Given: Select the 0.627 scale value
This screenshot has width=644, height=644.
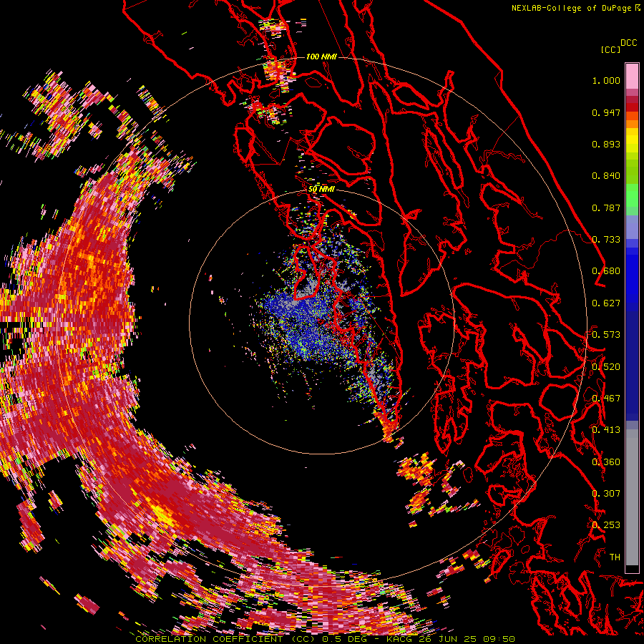Looking at the screenshot, I should [606, 303].
